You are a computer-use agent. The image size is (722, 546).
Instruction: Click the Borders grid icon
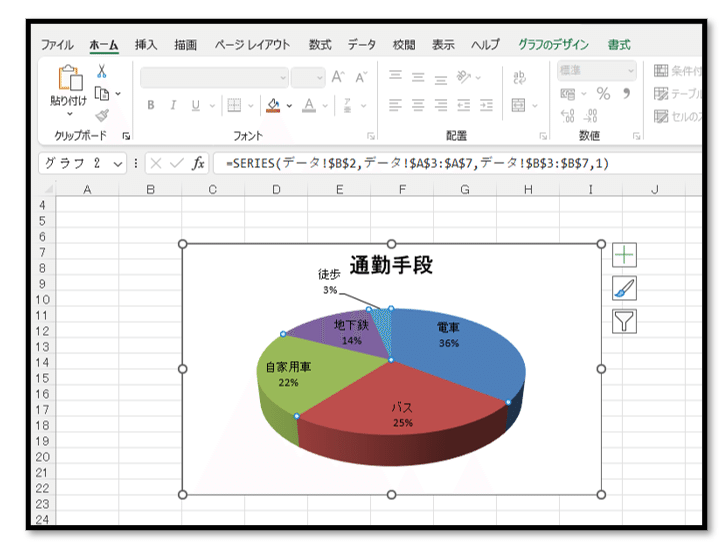[234, 105]
